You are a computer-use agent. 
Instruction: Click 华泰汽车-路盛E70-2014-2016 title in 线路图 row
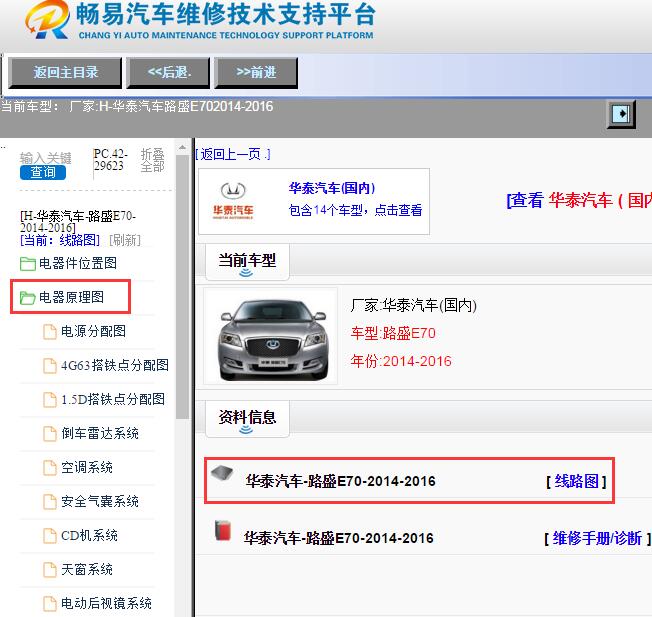(341, 481)
